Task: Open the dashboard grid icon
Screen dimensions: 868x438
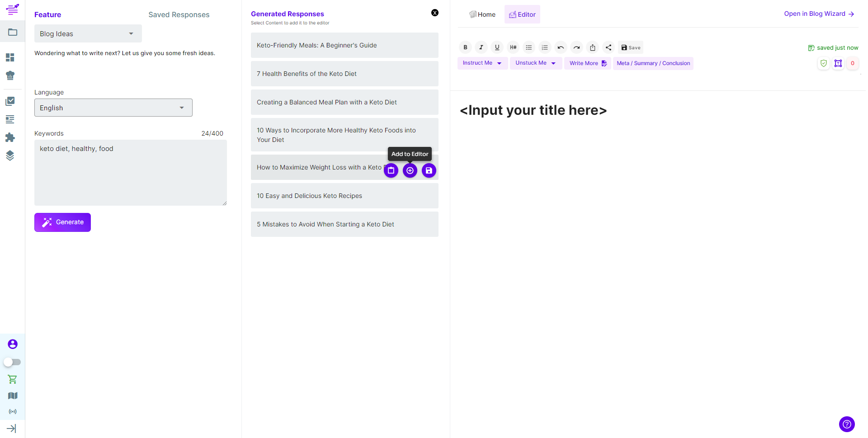Action: pos(10,57)
